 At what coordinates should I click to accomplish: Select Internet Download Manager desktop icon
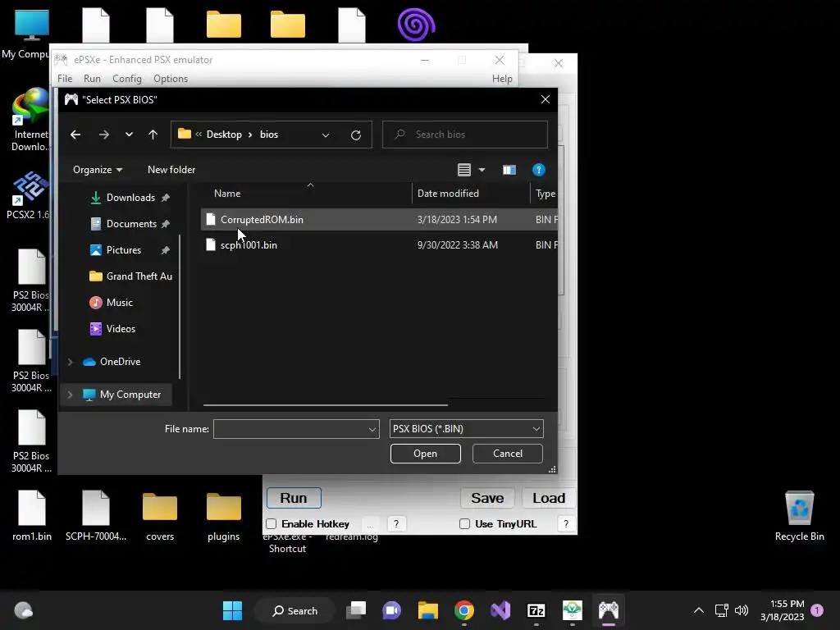(31, 120)
